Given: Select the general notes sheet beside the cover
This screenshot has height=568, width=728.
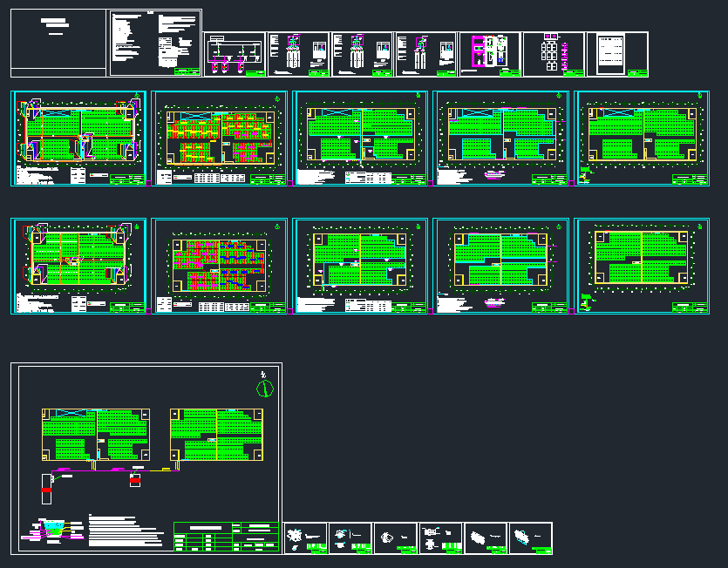Looking at the screenshot, I should tap(155, 43).
